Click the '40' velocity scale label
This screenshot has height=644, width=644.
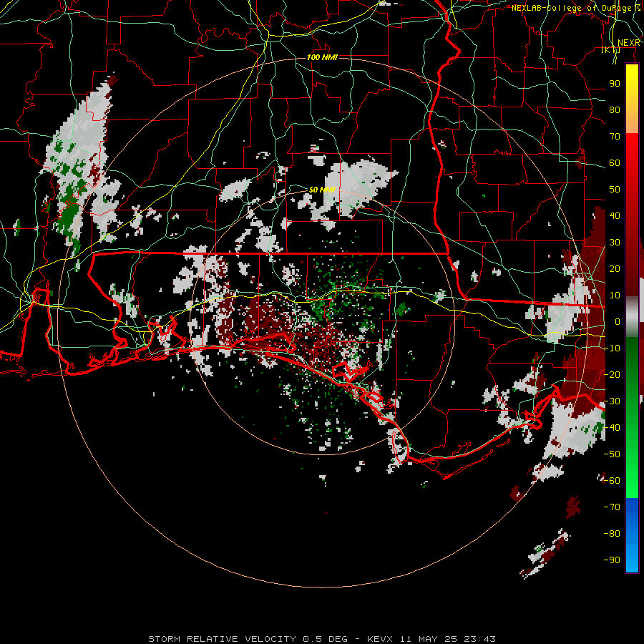pyautogui.click(x=615, y=215)
